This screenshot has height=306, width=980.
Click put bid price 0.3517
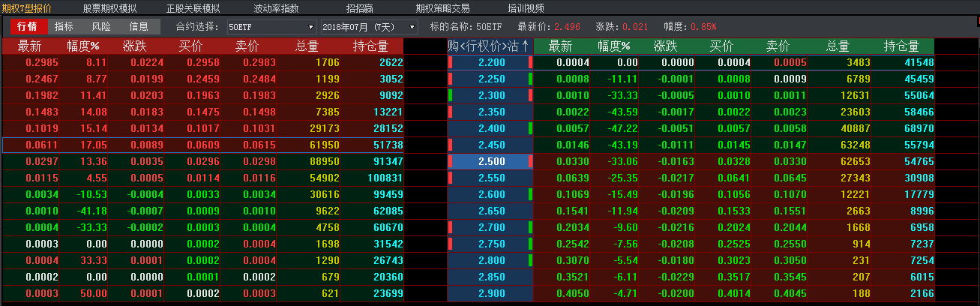click(734, 277)
